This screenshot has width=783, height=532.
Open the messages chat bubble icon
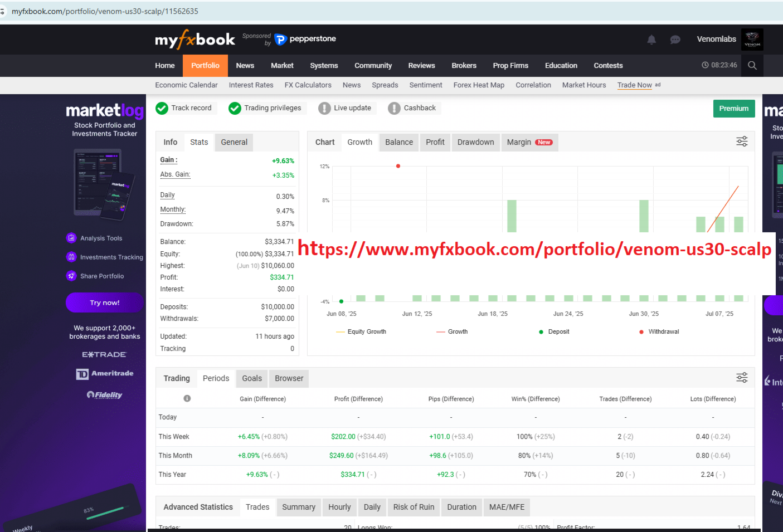point(675,40)
